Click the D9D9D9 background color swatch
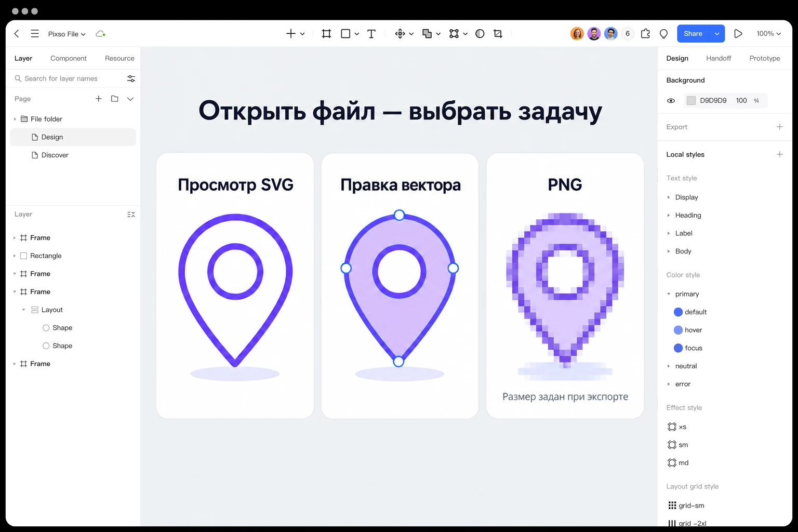This screenshot has height=532, width=798. [691, 101]
